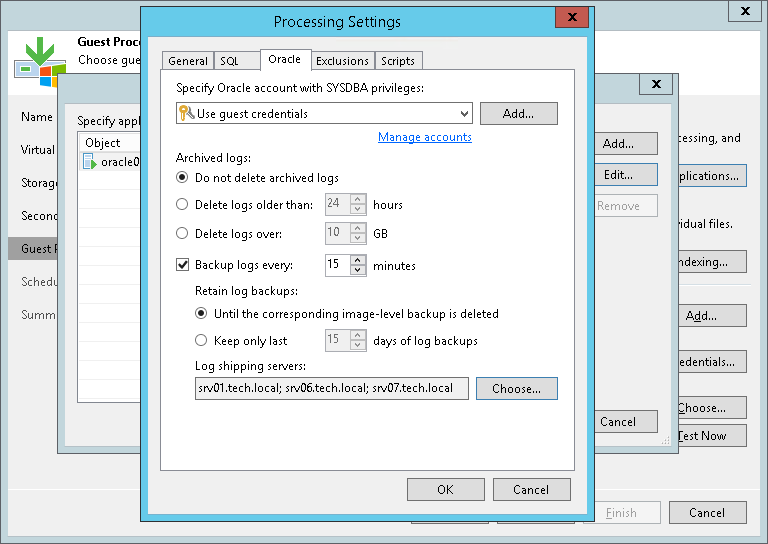Viewport: 768px width, 544px height.
Task: Close the middle application settings dialog
Action: [656, 84]
